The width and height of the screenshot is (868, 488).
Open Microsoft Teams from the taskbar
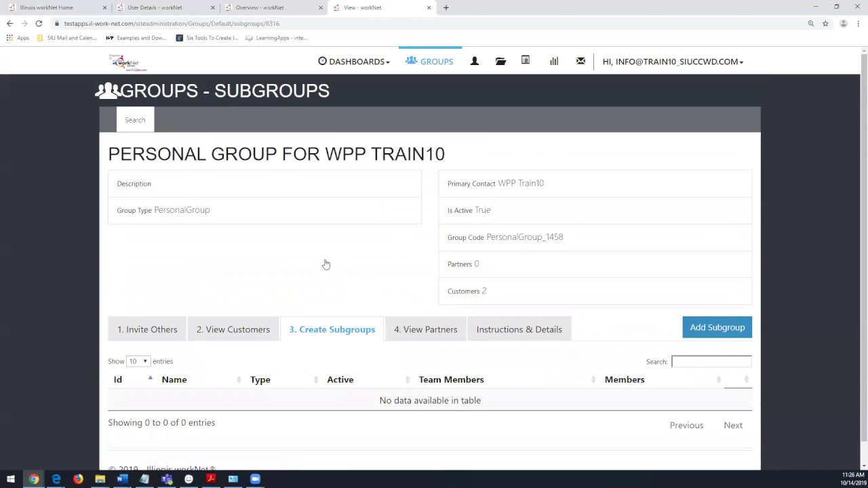click(x=167, y=479)
